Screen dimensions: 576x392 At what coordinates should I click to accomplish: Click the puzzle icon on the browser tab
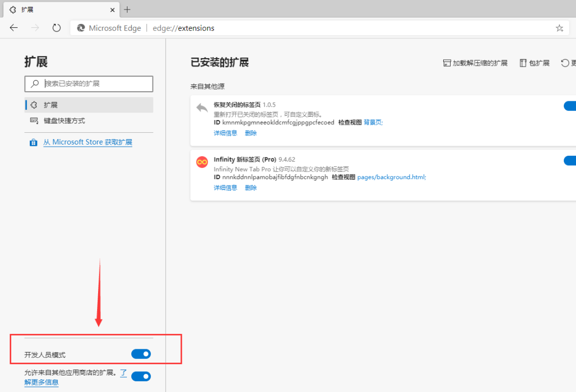click(x=13, y=10)
